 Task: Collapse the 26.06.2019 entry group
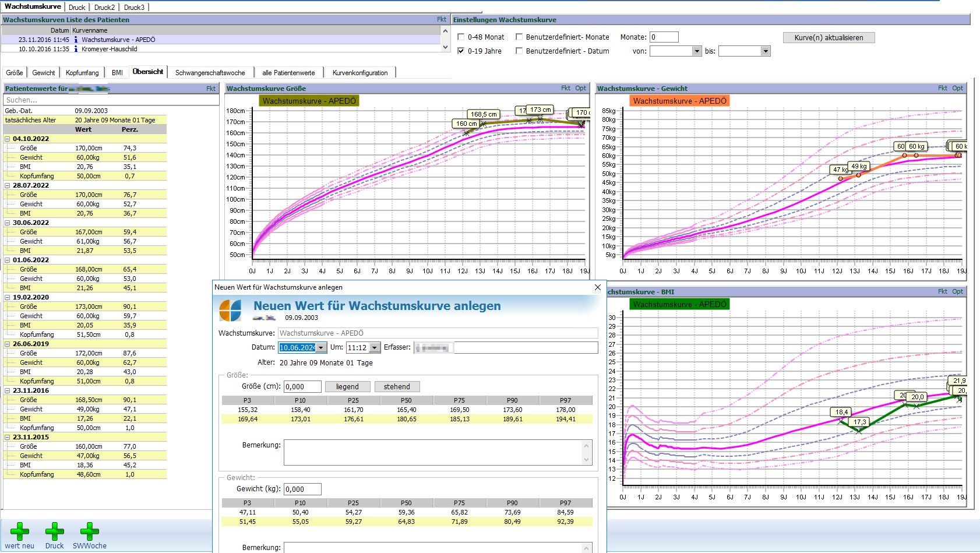coord(8,344)
